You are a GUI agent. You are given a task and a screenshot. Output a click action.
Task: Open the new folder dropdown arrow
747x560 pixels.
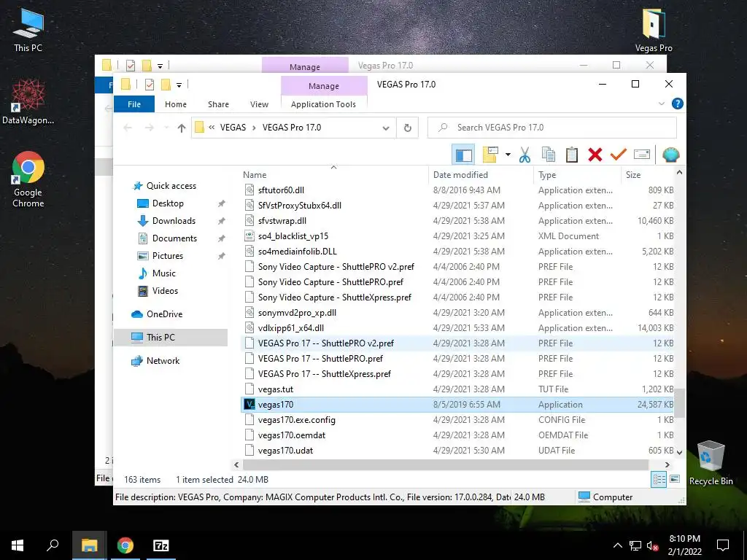(x=508, y=155)
